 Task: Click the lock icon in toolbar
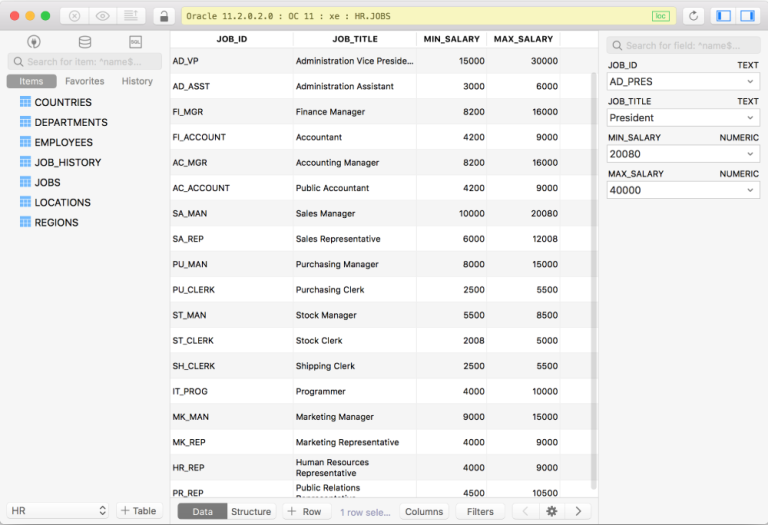[x=164, y=17]
